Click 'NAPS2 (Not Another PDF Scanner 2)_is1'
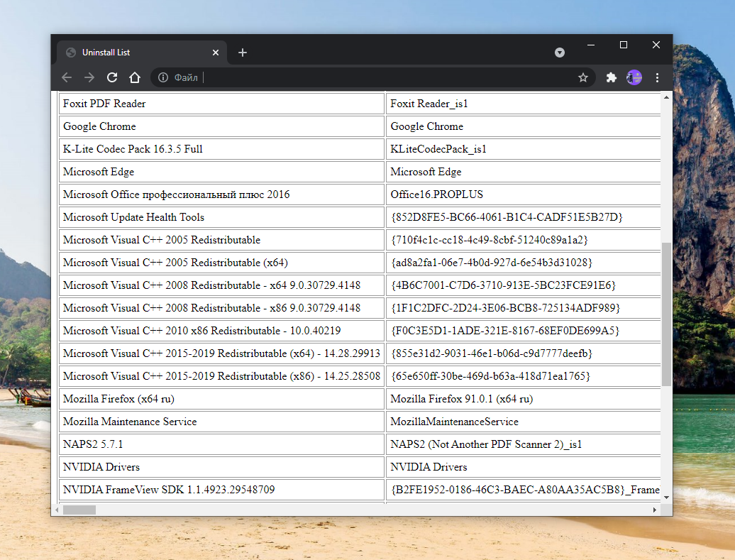This screenshot has width=735, height=560. [523, 444]
